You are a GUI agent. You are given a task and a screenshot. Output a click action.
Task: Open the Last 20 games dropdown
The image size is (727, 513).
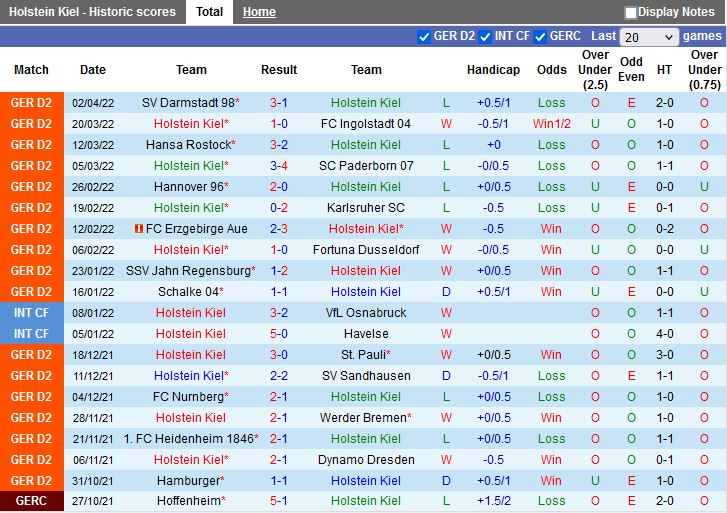648,37
